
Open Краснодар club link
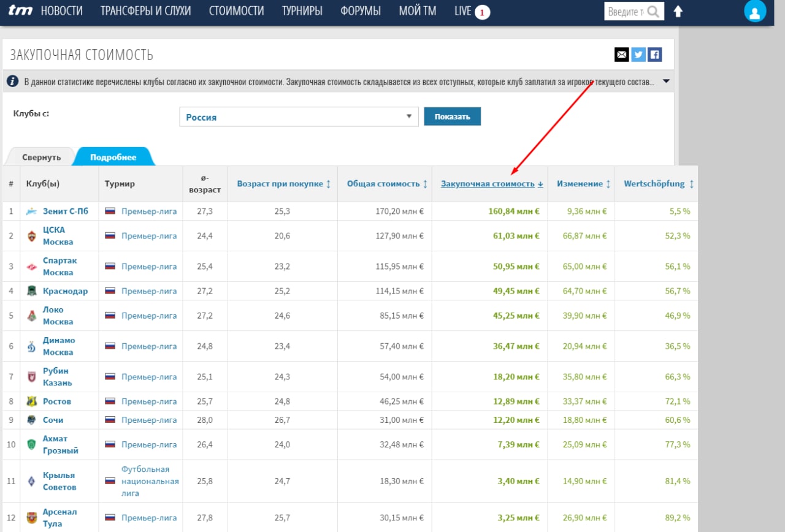tap(66, 291)
